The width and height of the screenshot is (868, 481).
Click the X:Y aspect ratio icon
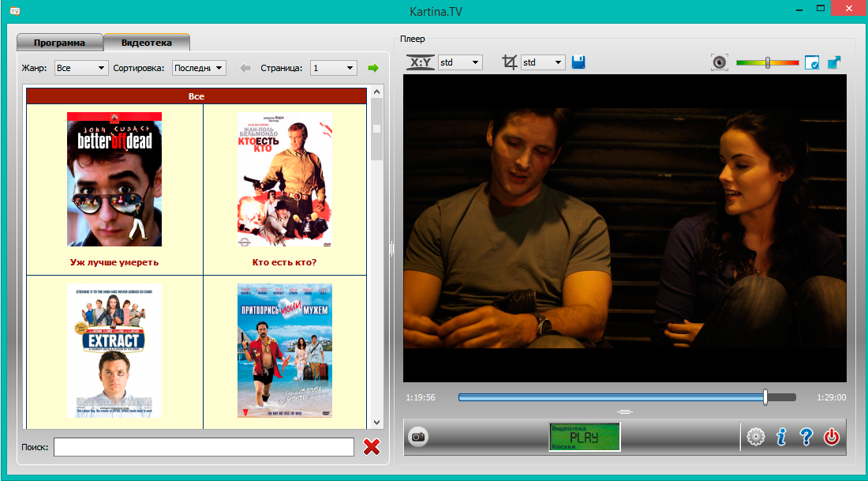click(421, 62)
